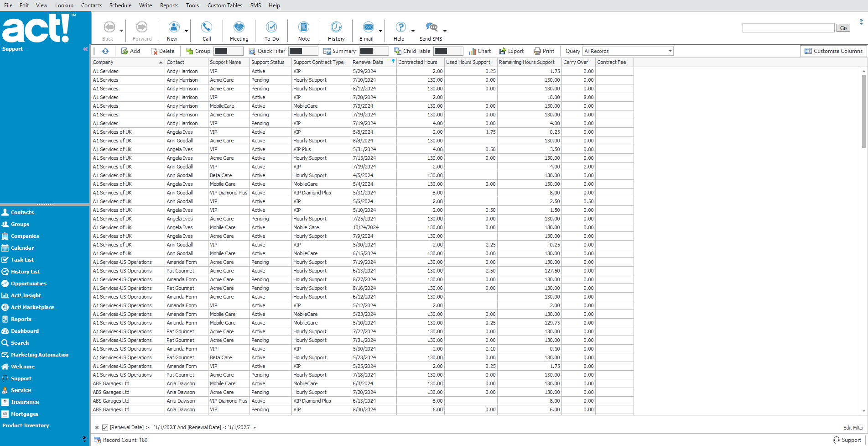Uncheck the Renewal Date filter checkbox
The image size is (868, 446).
[x=105, y=428]
